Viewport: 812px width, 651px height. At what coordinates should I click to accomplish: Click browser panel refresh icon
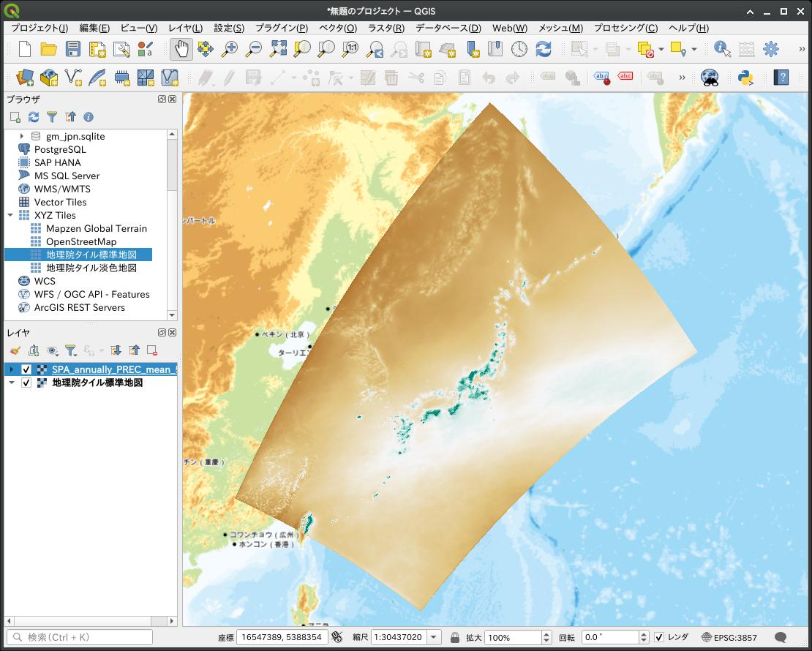click(34, 117)
